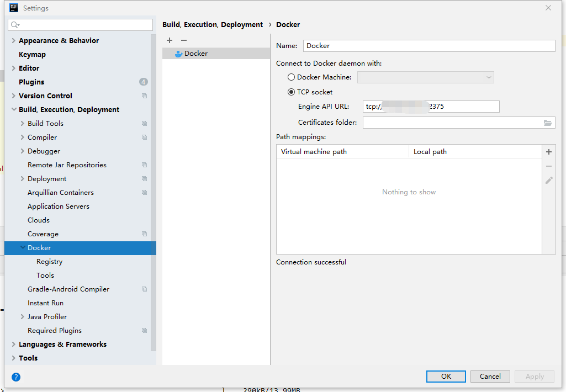Expand the Build Tools node

(x=23, y=124)
